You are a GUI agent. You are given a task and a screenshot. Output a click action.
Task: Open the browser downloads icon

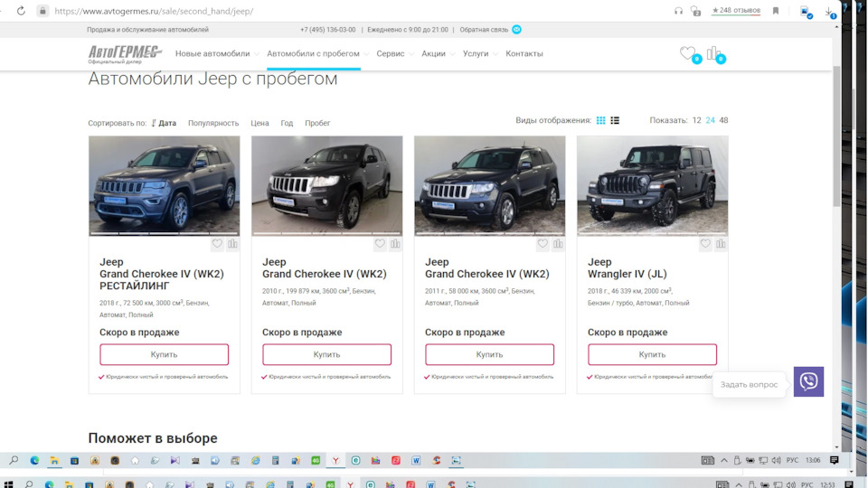(x=829, y=12)
